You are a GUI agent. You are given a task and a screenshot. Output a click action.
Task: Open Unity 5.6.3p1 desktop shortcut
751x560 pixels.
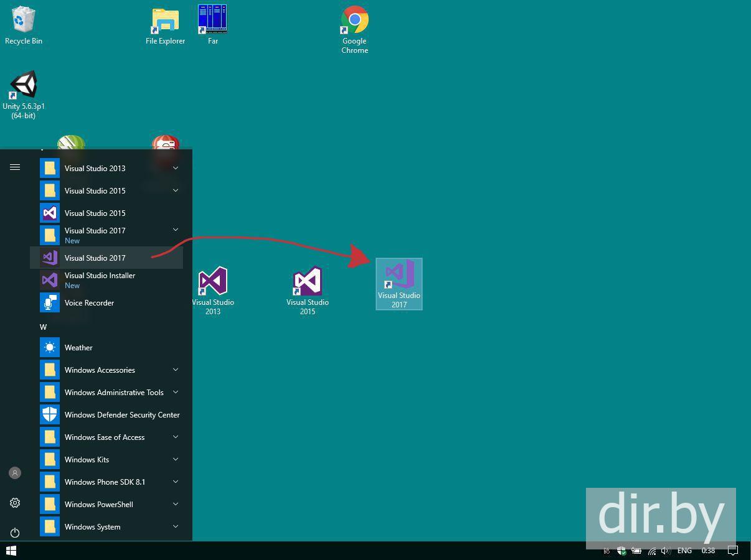click(24, 95)
